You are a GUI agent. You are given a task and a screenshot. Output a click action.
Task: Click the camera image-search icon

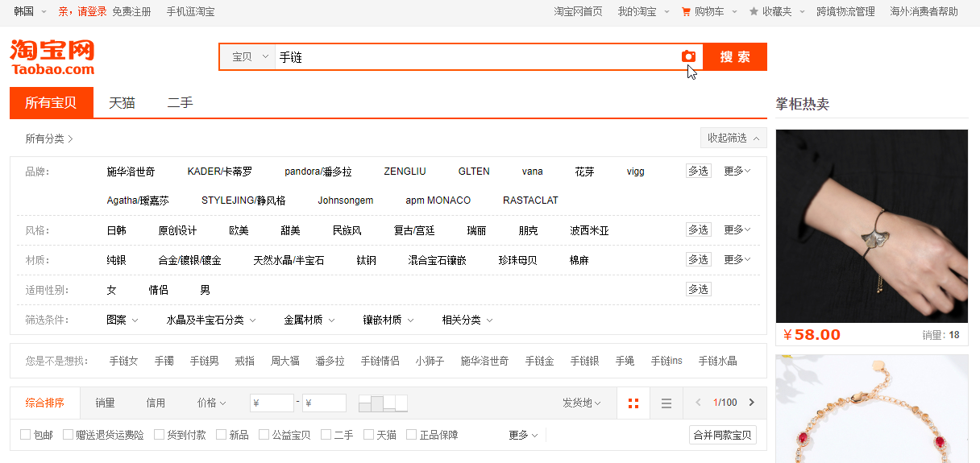pyautogui.click(x=688, y=56)
